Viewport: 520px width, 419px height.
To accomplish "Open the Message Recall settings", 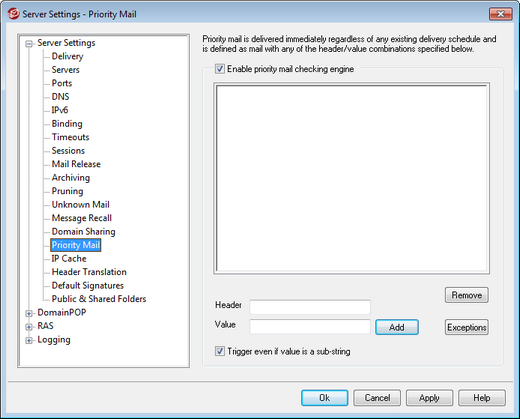I will click(x=82, y=218).
